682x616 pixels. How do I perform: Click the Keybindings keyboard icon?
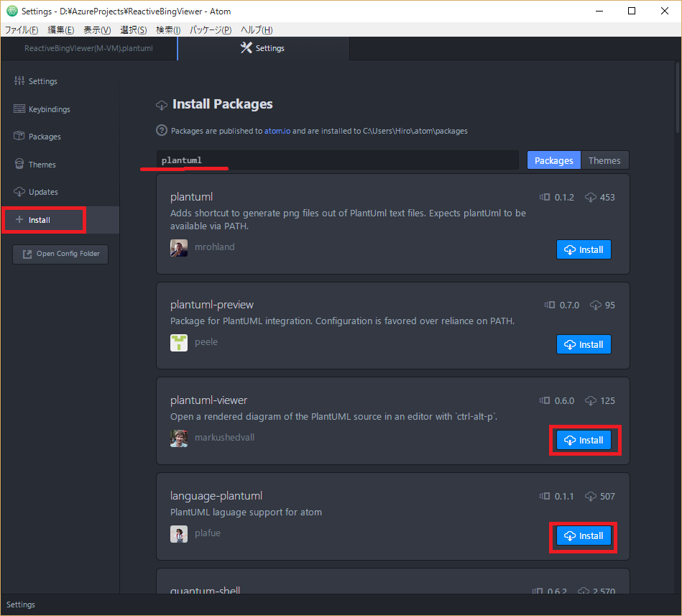tap(19, 109)
